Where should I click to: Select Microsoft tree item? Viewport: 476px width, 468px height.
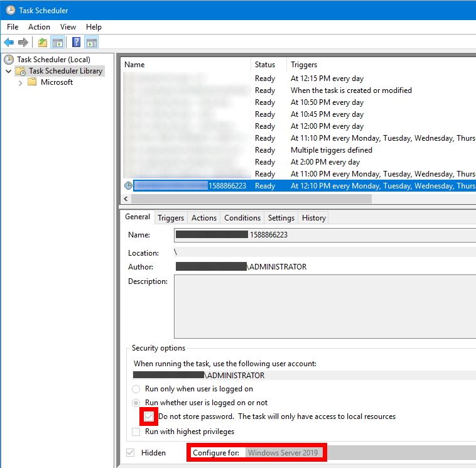tap(57, 82)
